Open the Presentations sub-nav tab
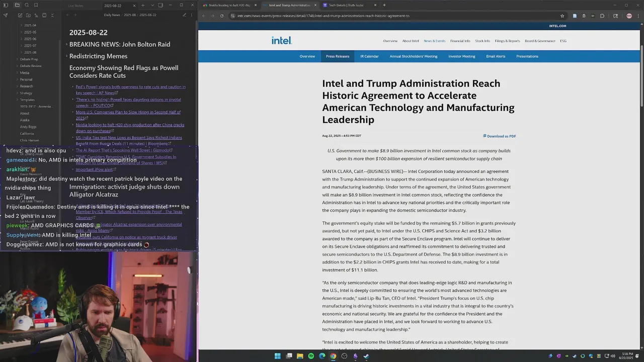This screenshot has width=644, height=362. pos(527,56)
